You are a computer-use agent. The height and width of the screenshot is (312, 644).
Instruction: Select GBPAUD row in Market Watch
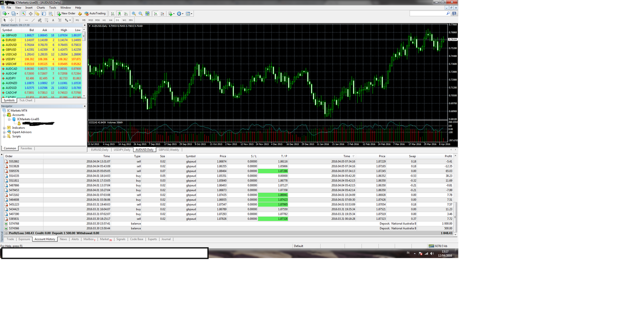pos(42,35)
